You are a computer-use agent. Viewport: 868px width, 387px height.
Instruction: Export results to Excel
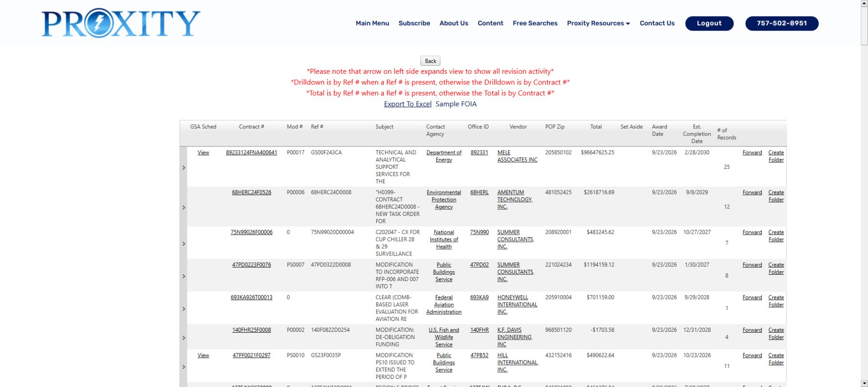[x=408, y=104]
